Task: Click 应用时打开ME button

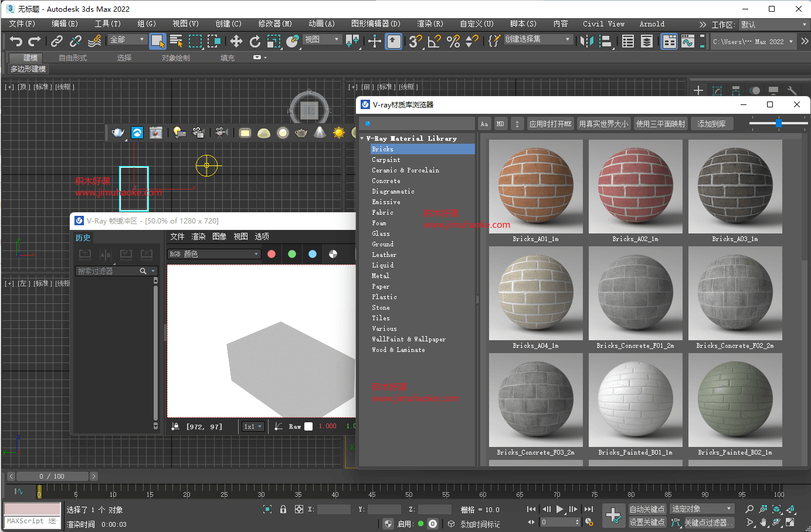Action: tap(550, 124)
